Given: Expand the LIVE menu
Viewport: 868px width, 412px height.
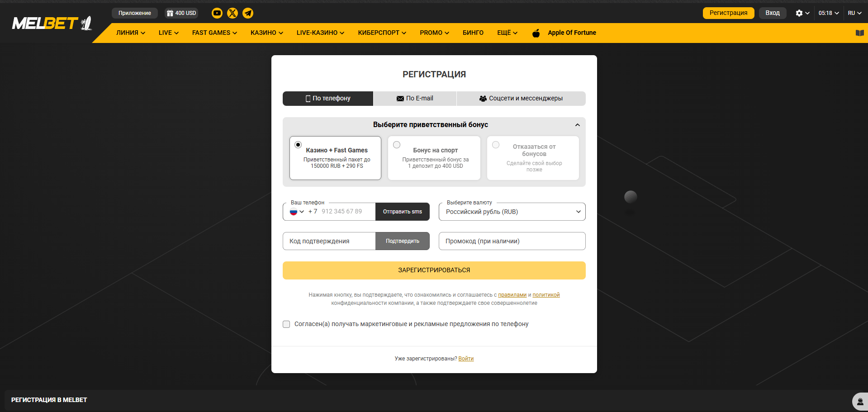Looking at the screenshot, I should point(169,33).
